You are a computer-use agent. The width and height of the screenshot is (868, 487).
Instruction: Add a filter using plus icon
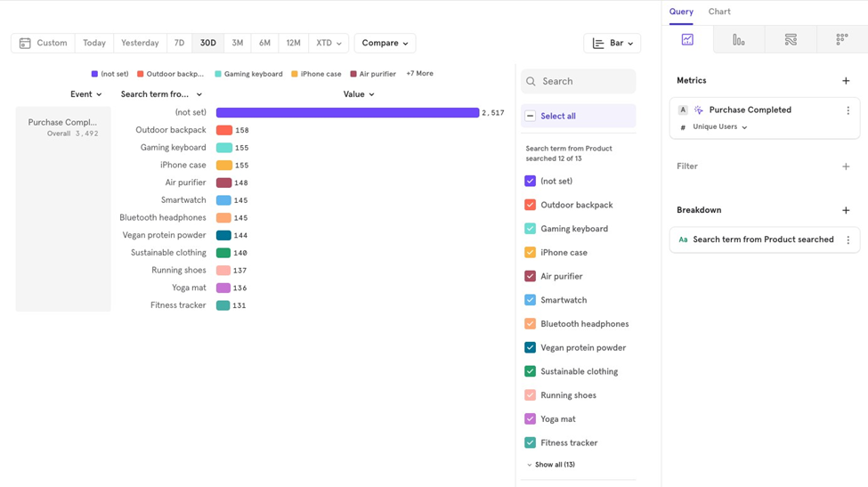click(x=846, y=166)
